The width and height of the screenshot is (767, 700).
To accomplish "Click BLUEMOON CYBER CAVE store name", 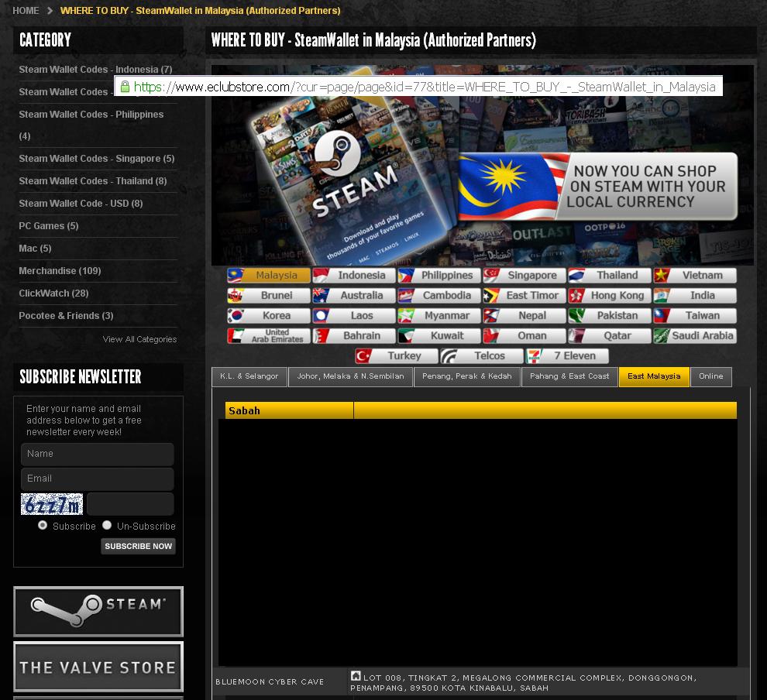I will click(x=270, y=682).
